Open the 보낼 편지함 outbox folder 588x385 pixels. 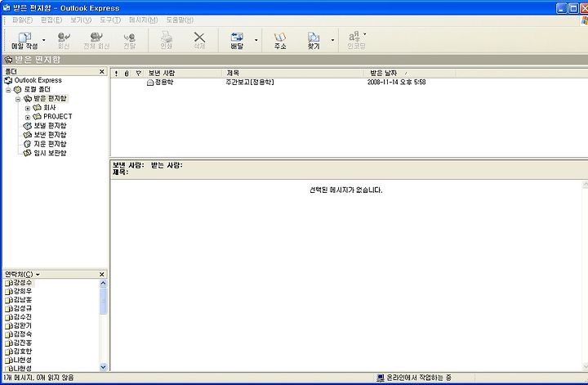click(x=50, y=125)
